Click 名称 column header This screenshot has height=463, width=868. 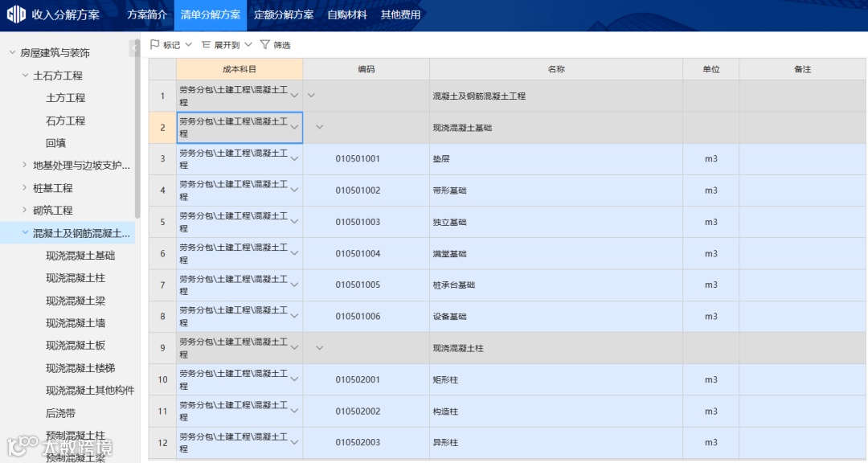556,69
